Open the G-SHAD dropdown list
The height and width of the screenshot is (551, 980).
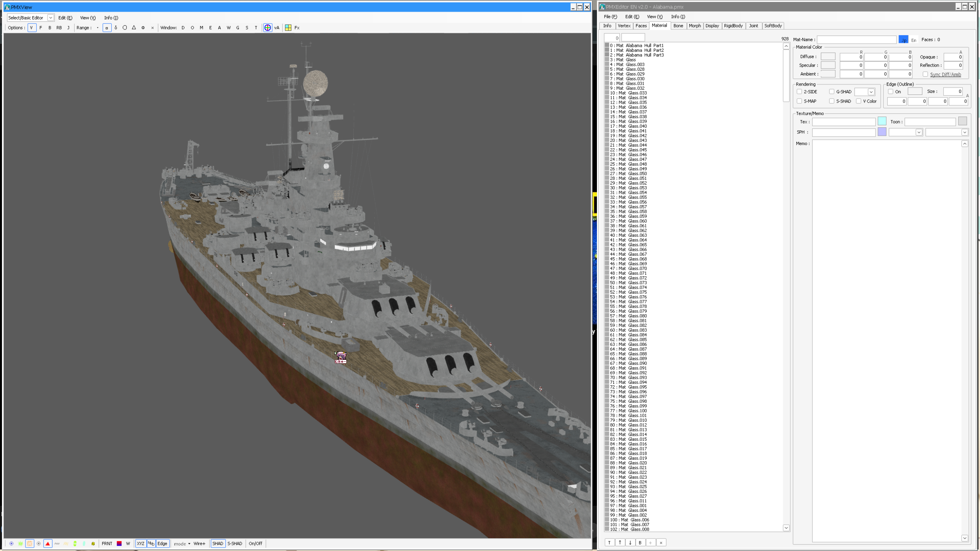(871, 92)
